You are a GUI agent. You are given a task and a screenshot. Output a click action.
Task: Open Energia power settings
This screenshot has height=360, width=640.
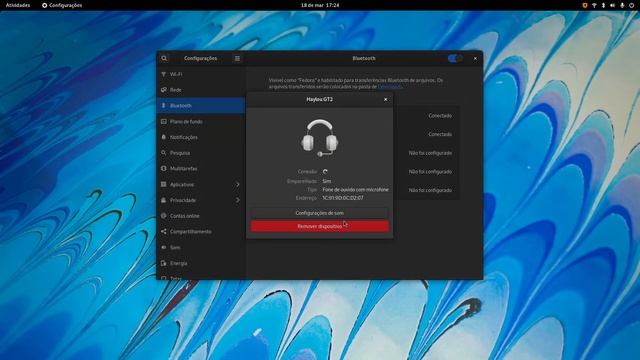(x=201, y=263)
